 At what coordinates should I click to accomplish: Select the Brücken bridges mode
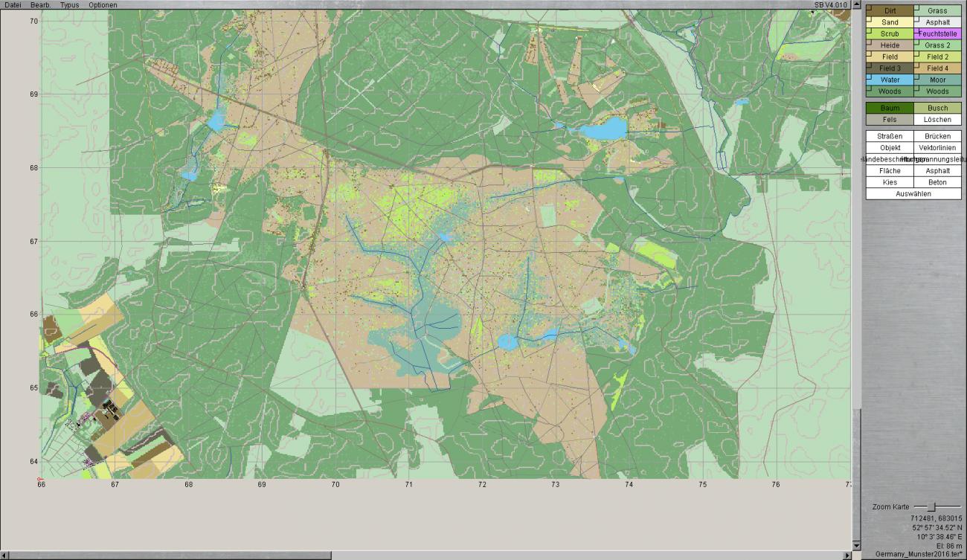click(x=937, y=136)
